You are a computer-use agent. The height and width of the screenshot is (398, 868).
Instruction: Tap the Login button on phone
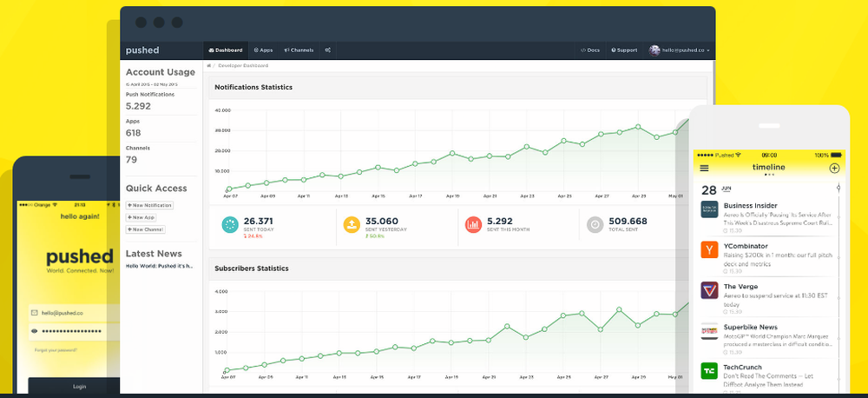click(74, 387)
